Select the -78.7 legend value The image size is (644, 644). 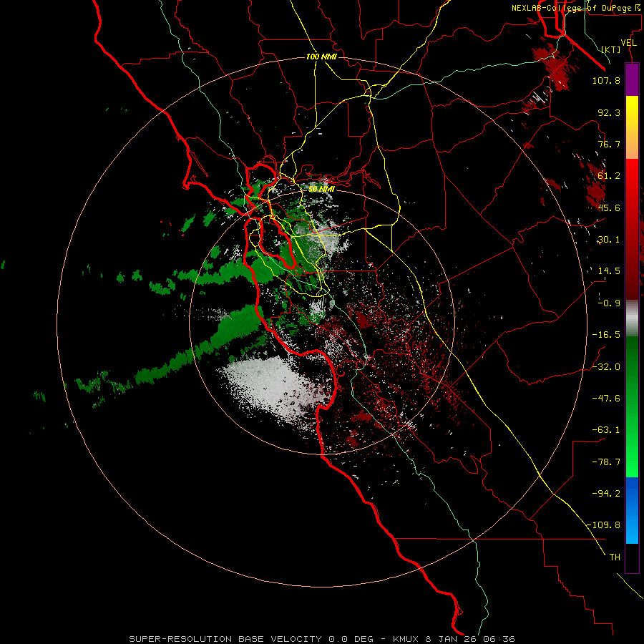click(x=606, y=462)
